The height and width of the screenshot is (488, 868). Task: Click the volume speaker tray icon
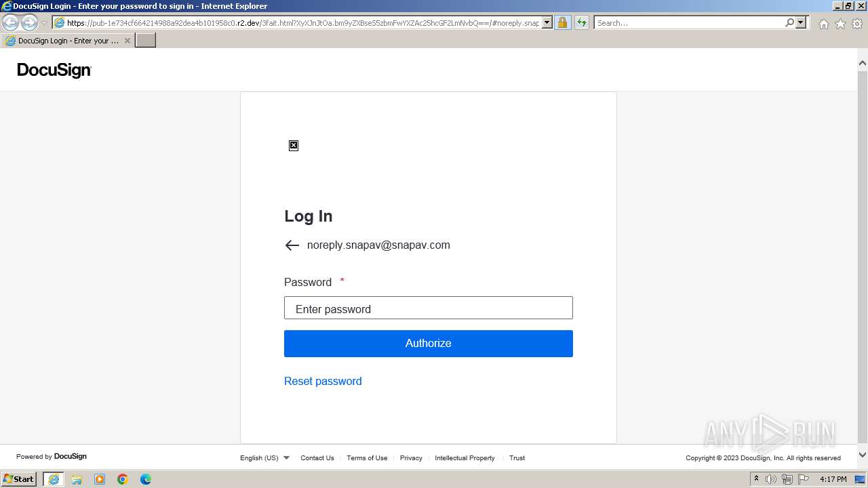point(771,479)
